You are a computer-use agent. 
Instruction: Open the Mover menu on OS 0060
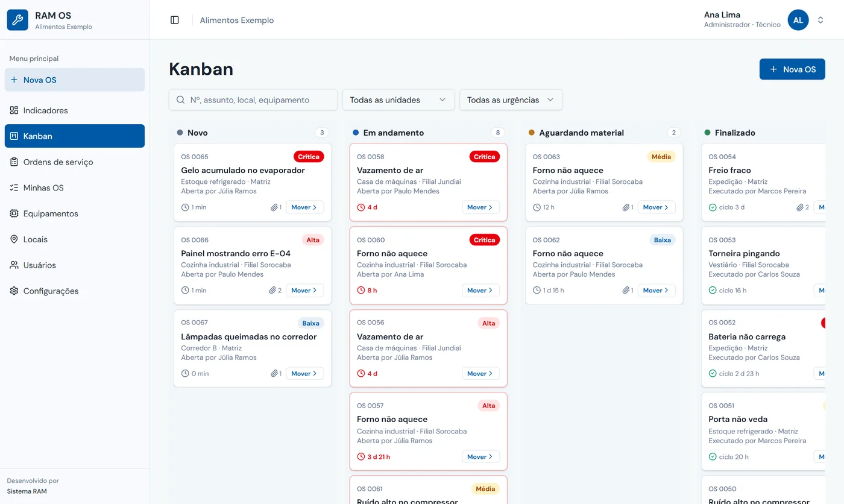pos(480,291)
